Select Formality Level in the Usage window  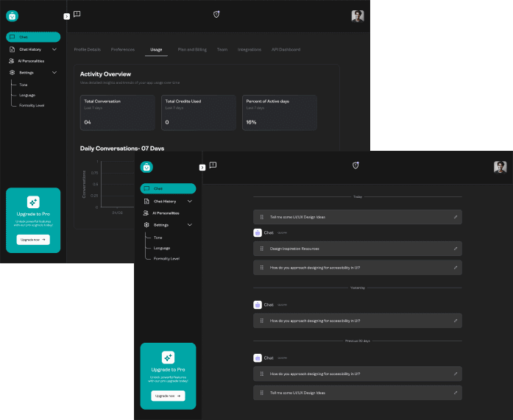point(32,105)
